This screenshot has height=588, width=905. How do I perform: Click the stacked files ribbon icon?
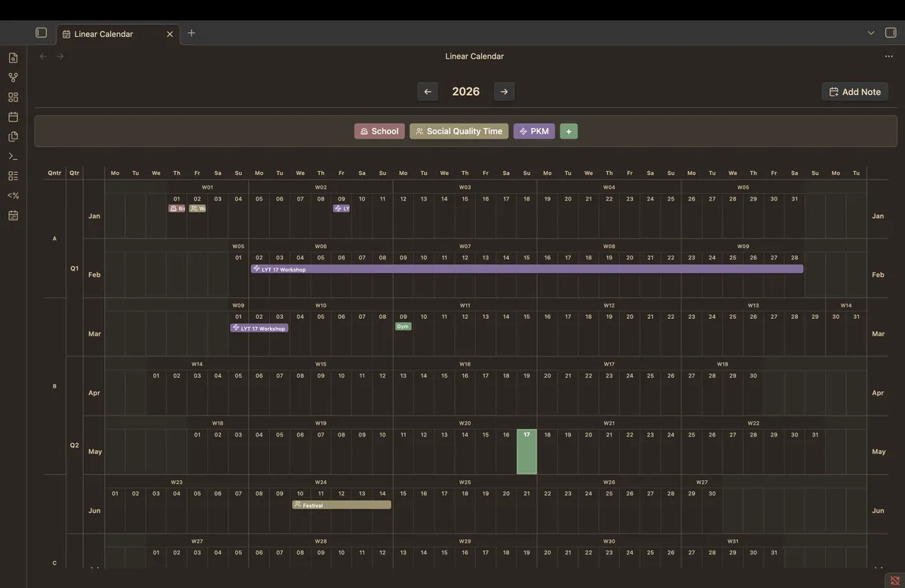[x=13, y=136]
